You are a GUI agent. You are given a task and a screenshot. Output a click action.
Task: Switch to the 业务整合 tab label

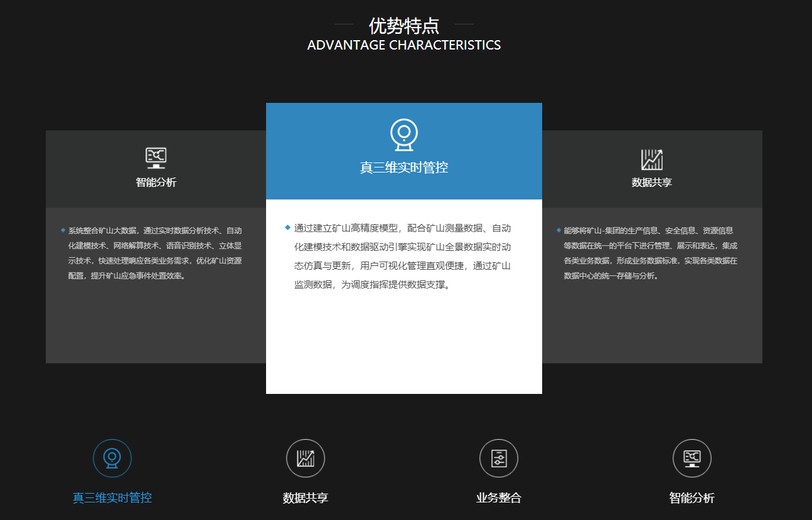(x=499, y=498)
